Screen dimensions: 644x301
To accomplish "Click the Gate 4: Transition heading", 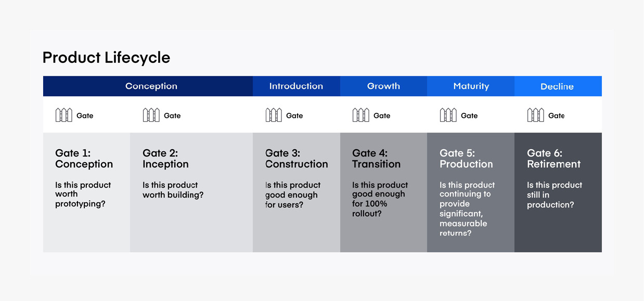I will click(377, 159).
